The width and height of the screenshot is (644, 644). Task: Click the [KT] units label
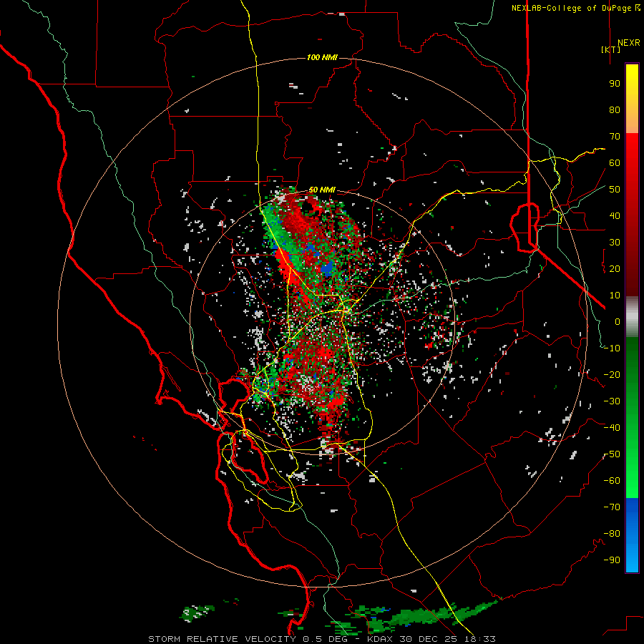click(610, 49)
